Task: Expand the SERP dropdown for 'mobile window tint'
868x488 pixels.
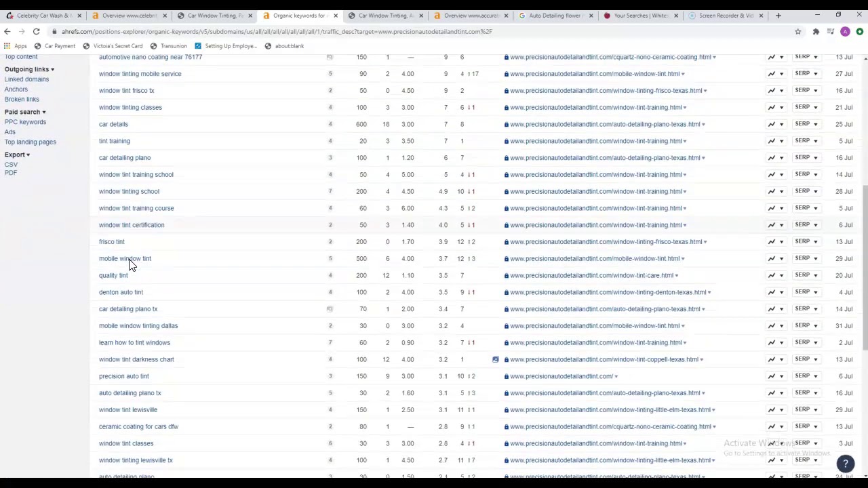Action: tap(806, 258)
